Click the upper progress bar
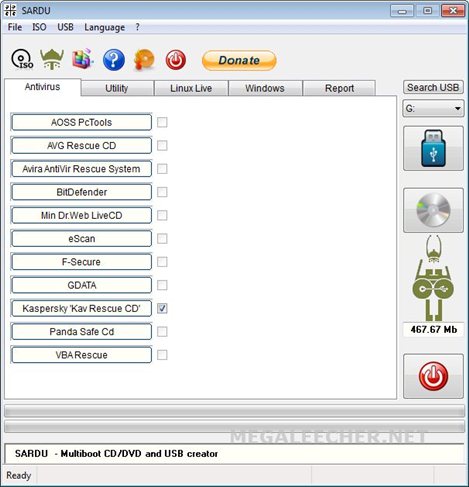Image resolution: width=469 pixels, height=487 pixels. [234, 411]
